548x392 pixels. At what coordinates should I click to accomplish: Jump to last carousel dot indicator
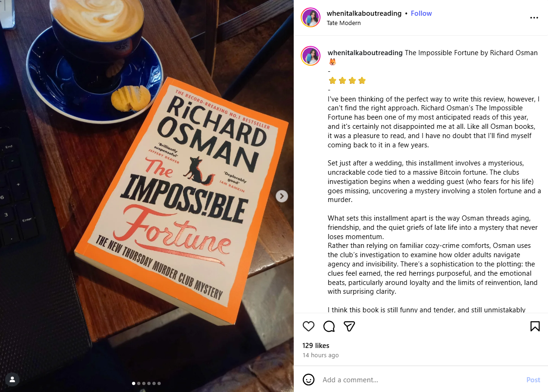click(x=159, y=383)
